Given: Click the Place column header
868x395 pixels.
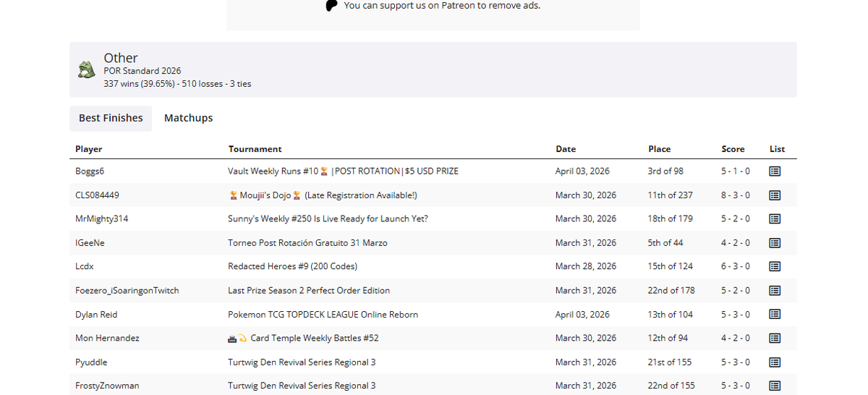Looking at the screenshot, I should (x=659, y=149).
